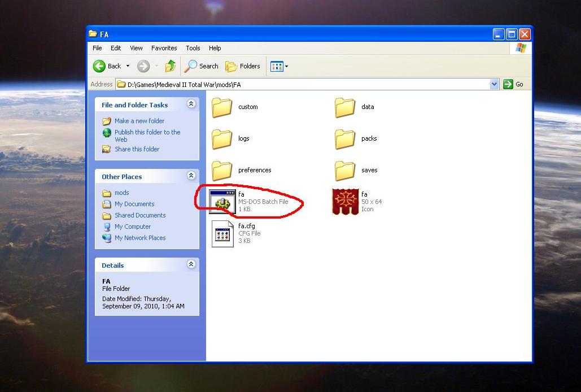The image size is (581, 392).
Task: Open the Help menu
Action: pyautogui.click(x=215, y=48)
